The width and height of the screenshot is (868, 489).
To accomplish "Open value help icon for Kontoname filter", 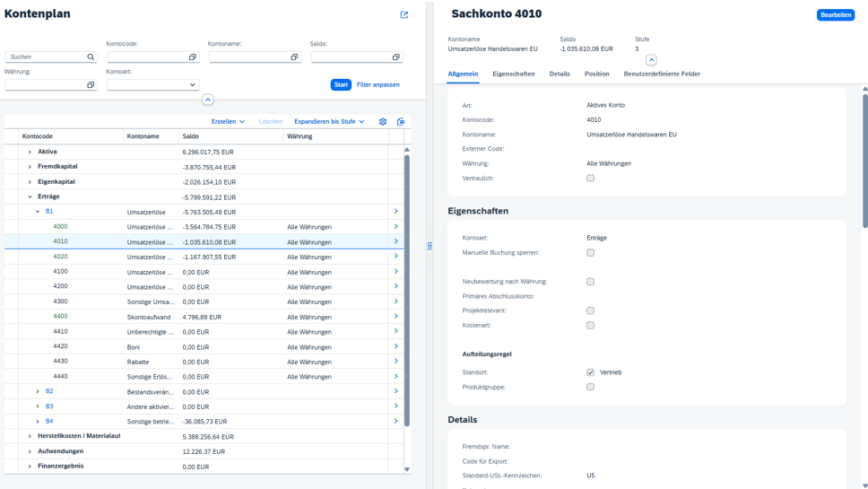I will 294,57.
